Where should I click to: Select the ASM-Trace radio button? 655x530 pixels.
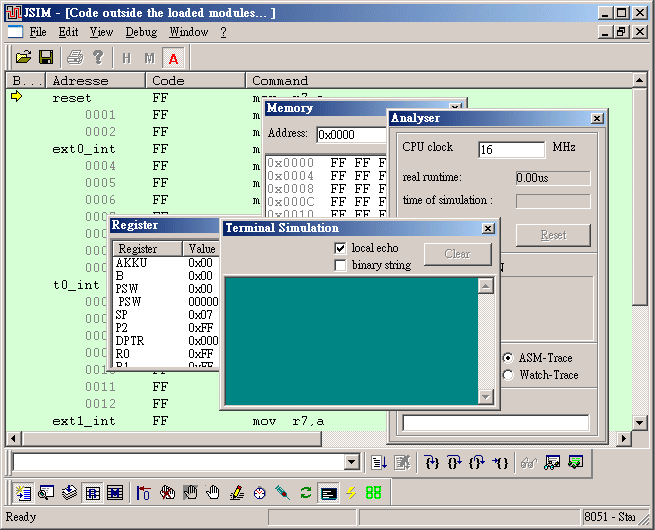508,358
